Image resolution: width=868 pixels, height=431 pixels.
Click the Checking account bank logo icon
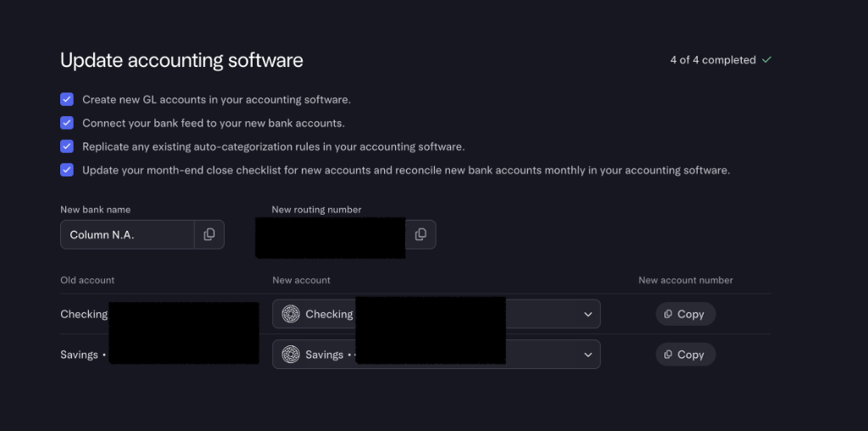[291, 314]
